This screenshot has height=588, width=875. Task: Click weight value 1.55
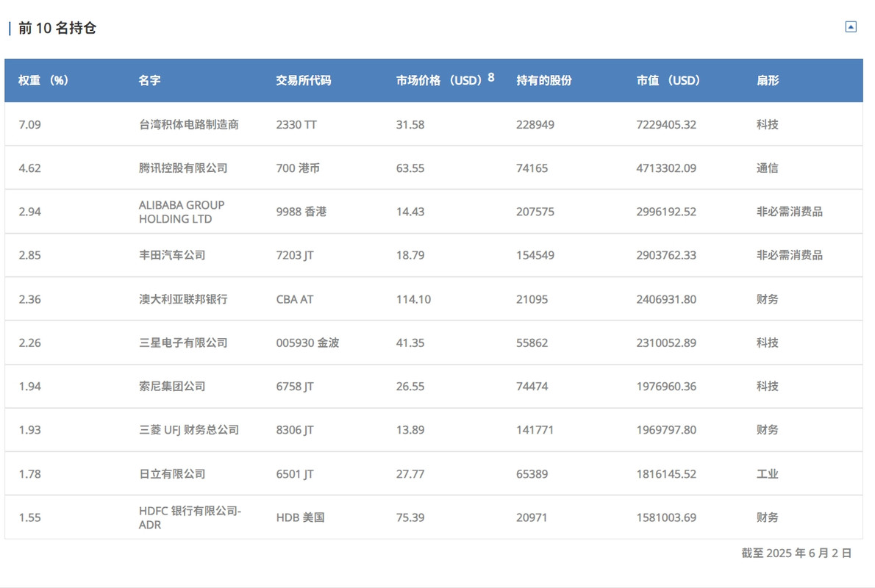29,517
